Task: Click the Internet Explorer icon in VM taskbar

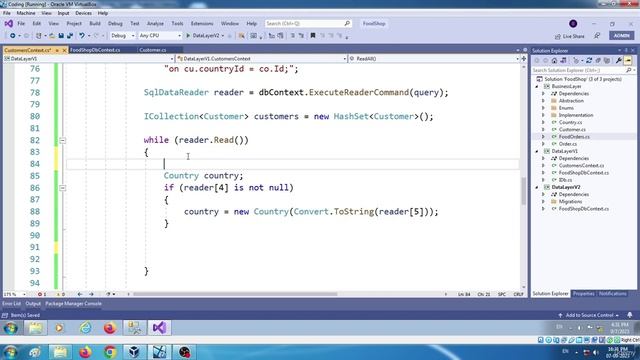Action: point(85,328)
